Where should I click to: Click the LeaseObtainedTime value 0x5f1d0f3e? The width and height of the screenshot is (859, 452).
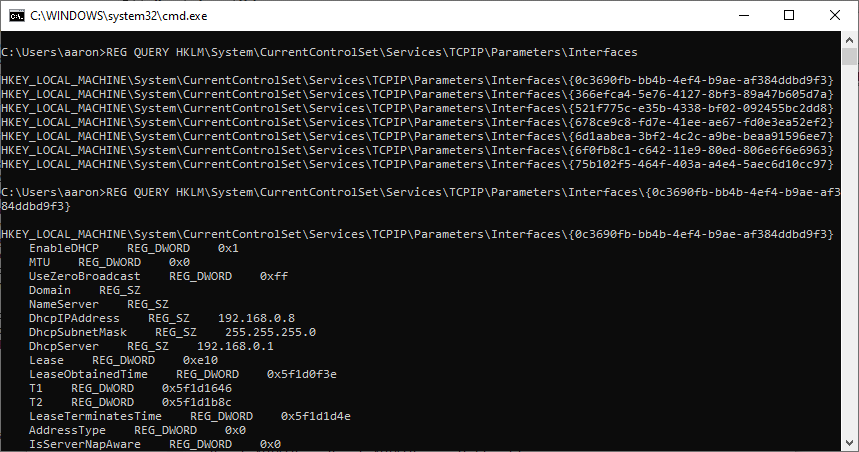point(302,374)
